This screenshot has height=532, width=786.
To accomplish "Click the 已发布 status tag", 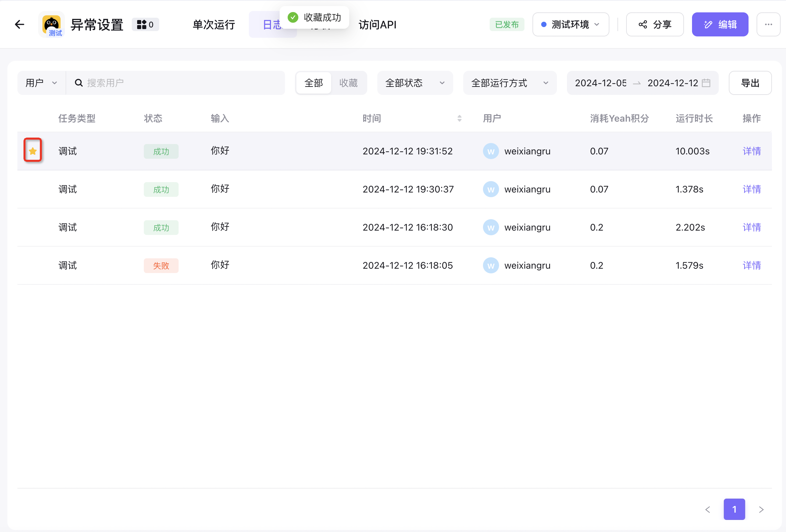I will coord(507,24).
